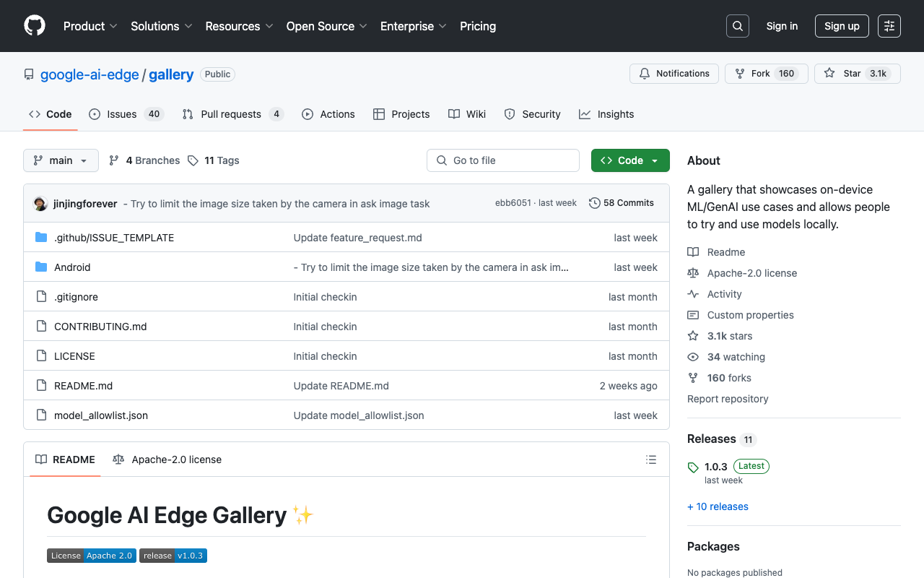
Task: Click the note icon beside Custom properties
Action: (693, 315)
